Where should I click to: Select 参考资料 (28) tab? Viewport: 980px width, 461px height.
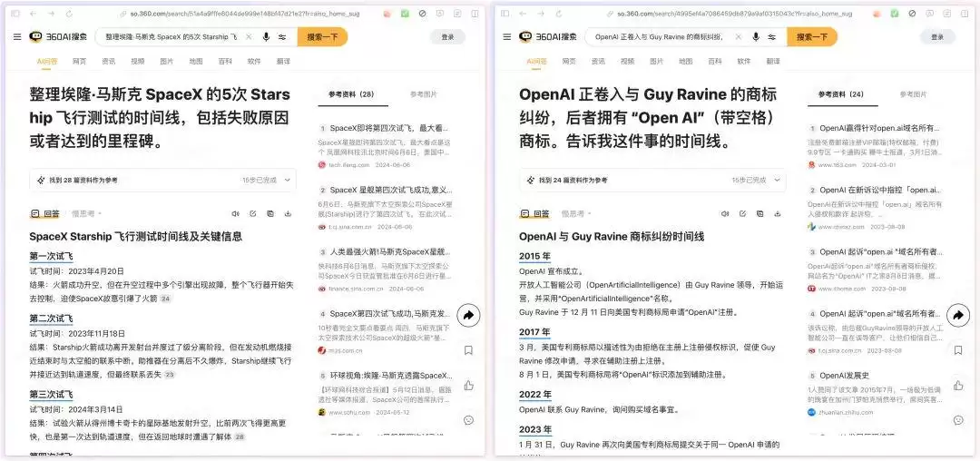pos(351,94)
